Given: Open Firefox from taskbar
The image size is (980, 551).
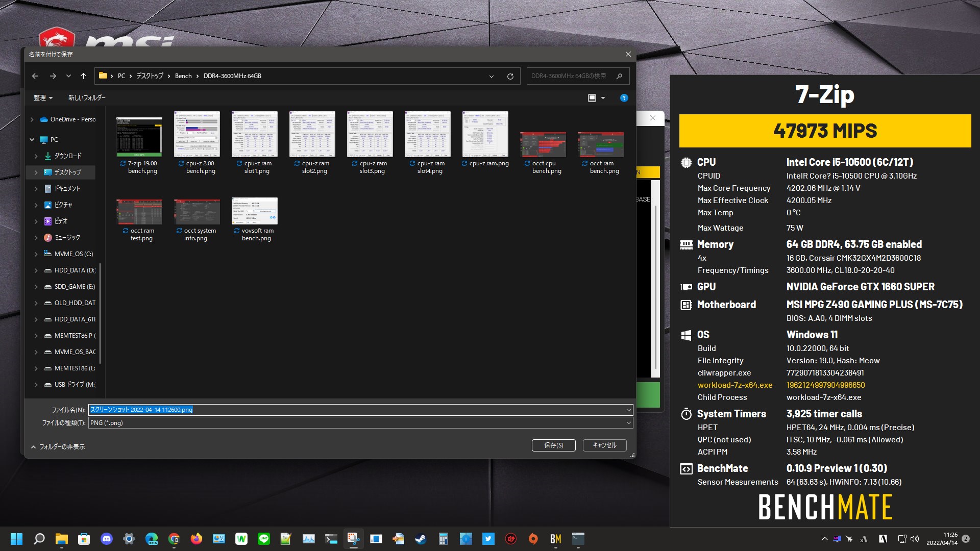Looking at the screenshot, I should [196, 539].
